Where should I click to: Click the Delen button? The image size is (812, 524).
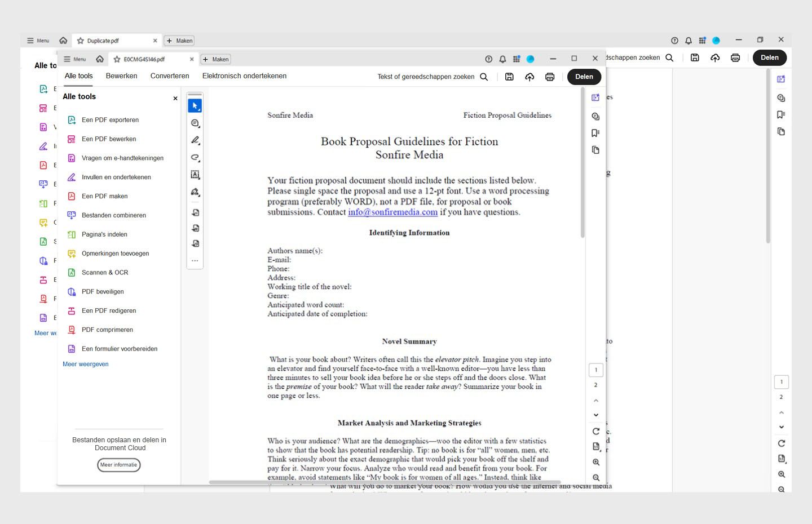[584, 77]
